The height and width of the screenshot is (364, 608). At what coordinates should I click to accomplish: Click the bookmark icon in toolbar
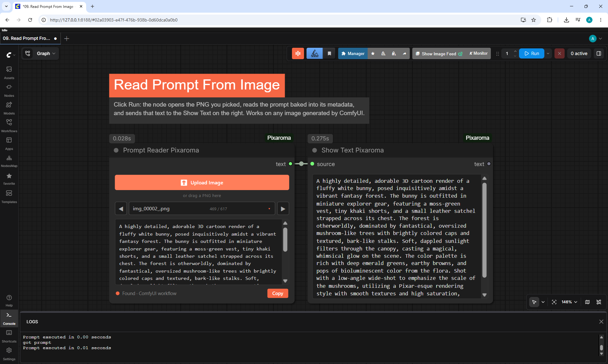pyautogui.click(x=329, y=53)
